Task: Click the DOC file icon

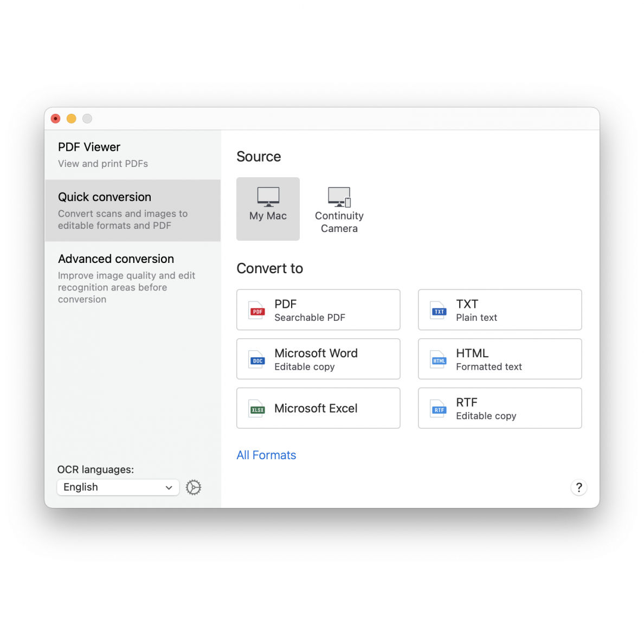Action: (257, 359)
